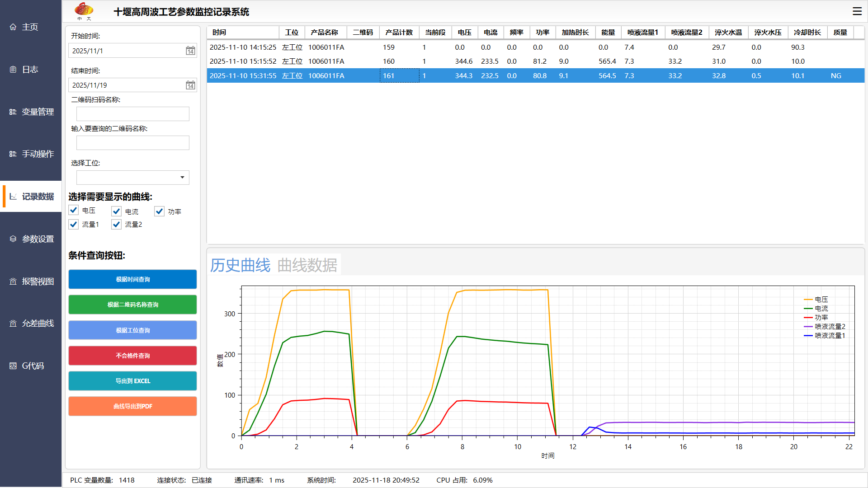This screenshot has height=488, width=868.
Task: Open the start date calendar picker
Action: click(190, 51)
